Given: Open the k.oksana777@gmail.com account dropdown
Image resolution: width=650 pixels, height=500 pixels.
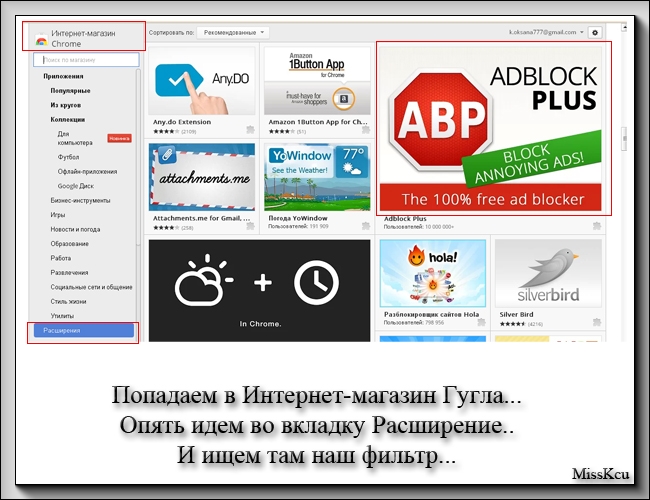Looking at the screenshot, I should click(546, 32).
